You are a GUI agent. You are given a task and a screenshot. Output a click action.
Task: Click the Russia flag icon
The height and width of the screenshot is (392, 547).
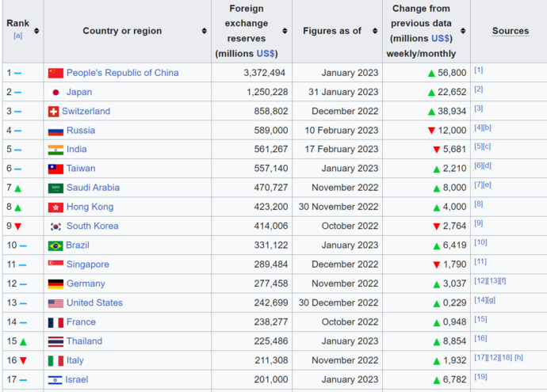[55, 131]
